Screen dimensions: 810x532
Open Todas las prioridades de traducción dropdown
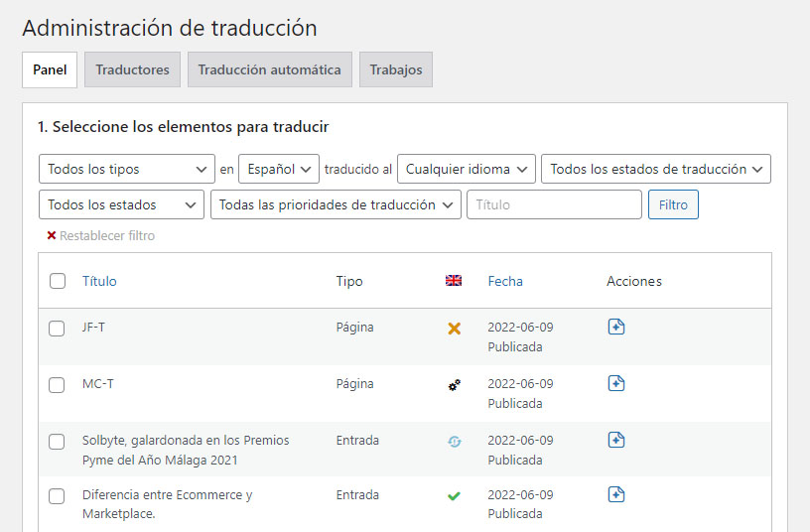tap(336, 204)
